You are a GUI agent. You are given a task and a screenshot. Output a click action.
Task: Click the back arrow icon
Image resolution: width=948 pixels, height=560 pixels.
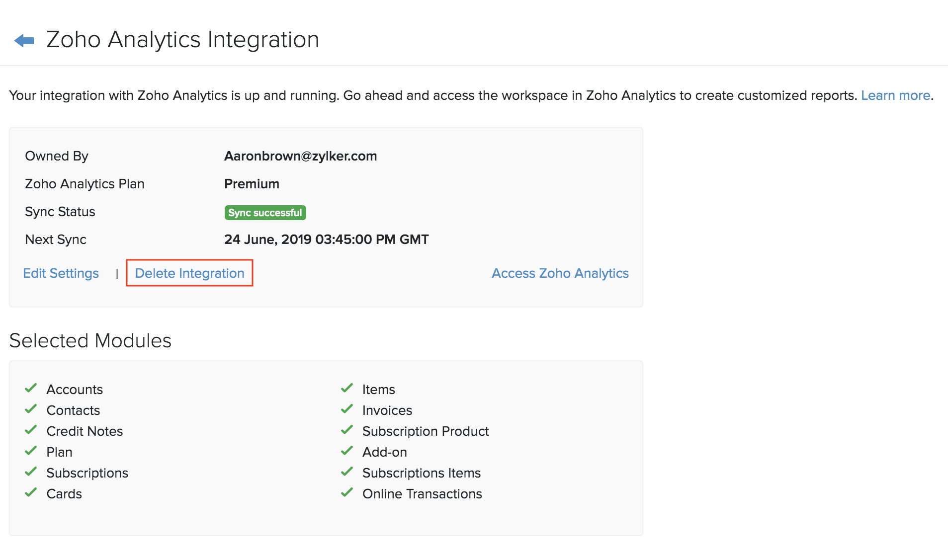click(24, 40)
